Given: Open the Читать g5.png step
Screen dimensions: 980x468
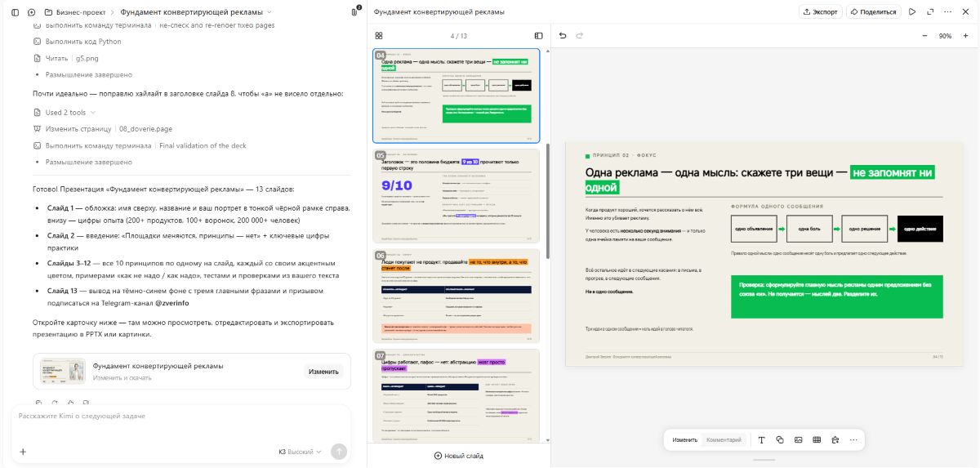Looking at the screenshot, I should pos(65,58).
